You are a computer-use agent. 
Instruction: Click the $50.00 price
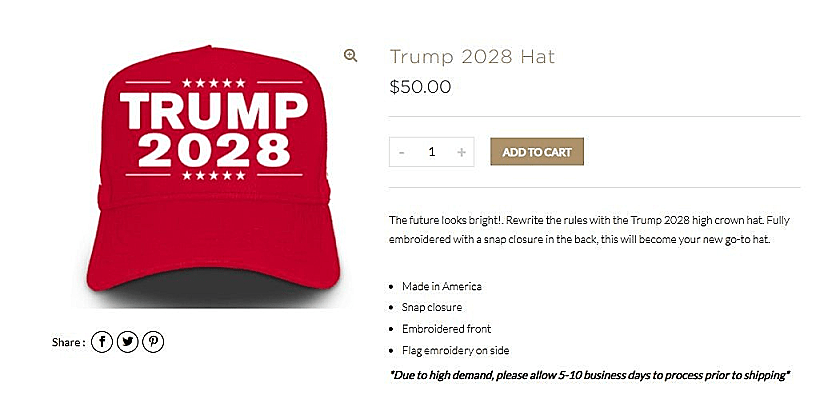tap(420, 87)
